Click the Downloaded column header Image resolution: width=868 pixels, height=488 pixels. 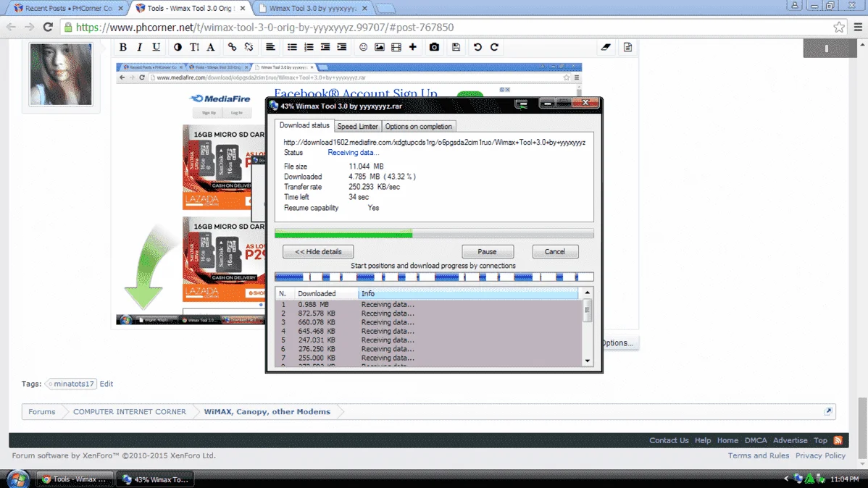tap(325, 293)
